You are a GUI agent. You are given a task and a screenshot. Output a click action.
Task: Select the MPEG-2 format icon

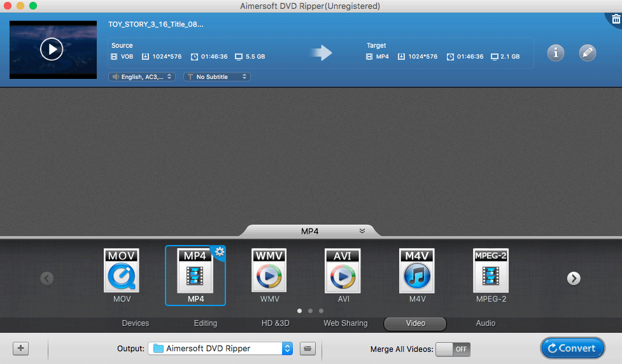[491, 271]
